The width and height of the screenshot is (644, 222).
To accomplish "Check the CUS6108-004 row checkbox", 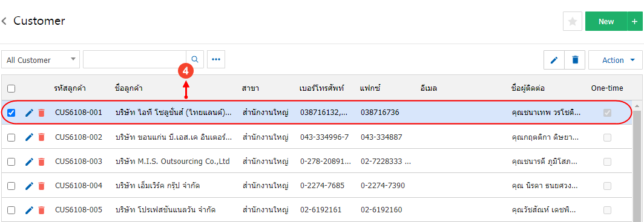I will tap(11, 186).
